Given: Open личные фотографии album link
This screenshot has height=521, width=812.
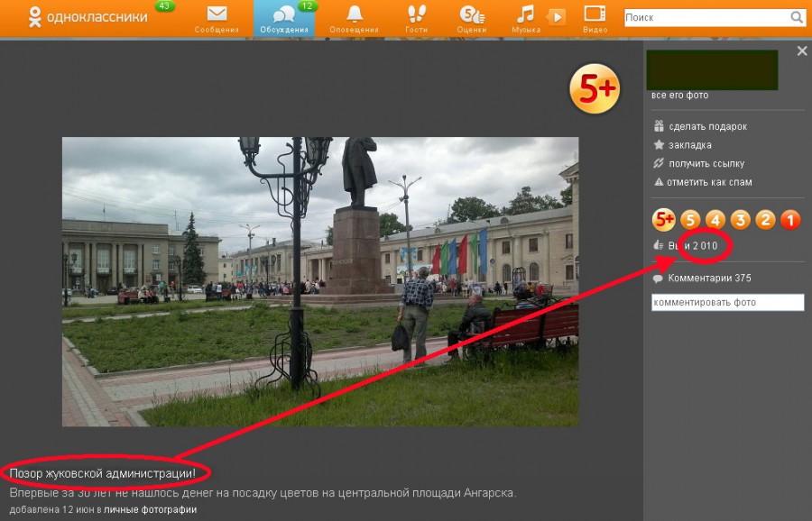Looking at the screenshot, I should [x=150, y=510].
